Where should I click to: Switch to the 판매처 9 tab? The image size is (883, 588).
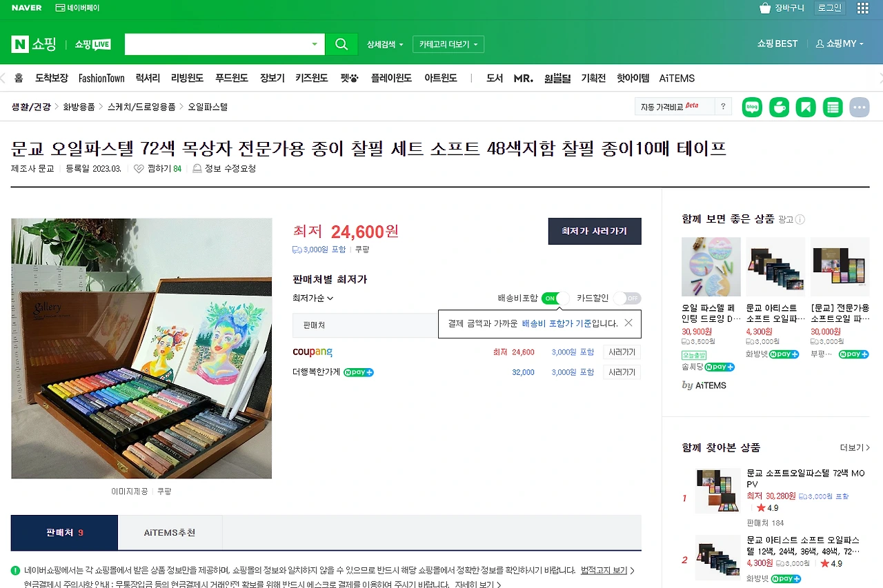coord(65,533)
